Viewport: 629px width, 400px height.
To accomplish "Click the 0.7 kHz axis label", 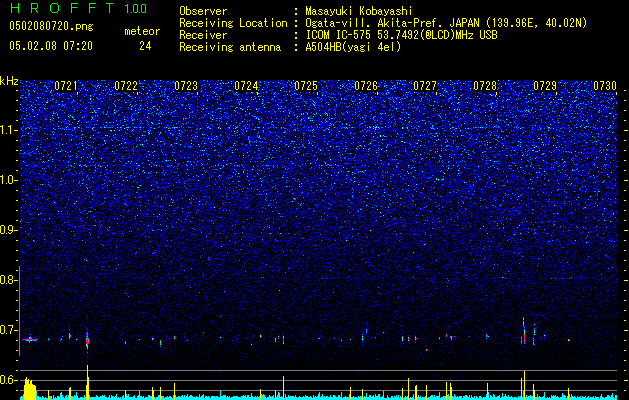I will coord(8,330).
